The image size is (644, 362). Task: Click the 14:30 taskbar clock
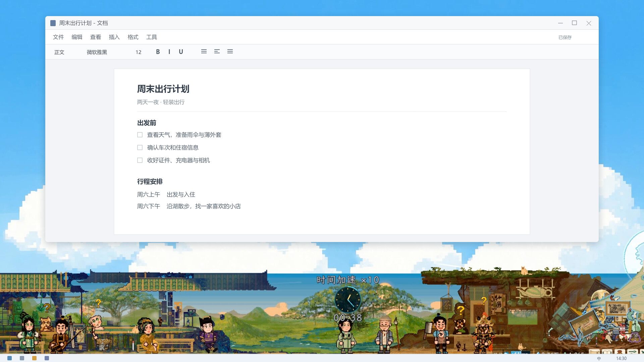tap(621, 358)
